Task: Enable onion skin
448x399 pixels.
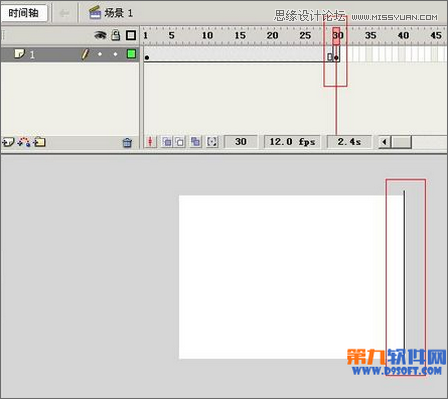Action: (167, 142)
